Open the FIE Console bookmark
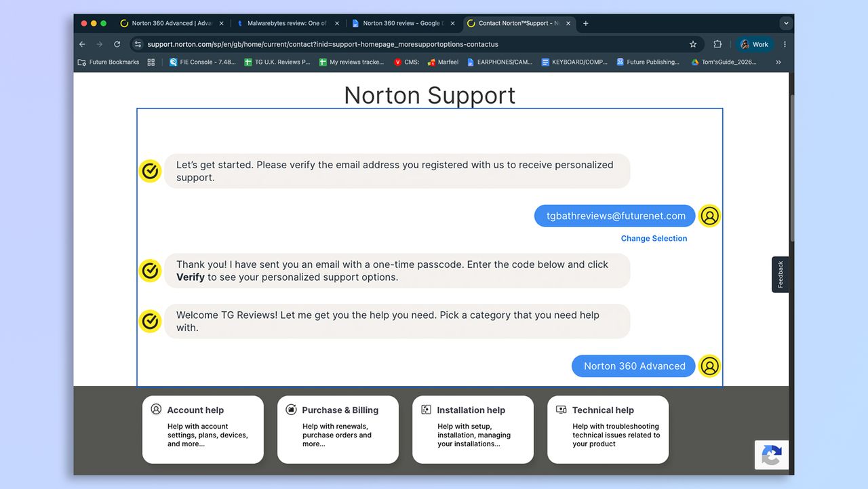Viewport: 868px width, 489px height. 202,62
